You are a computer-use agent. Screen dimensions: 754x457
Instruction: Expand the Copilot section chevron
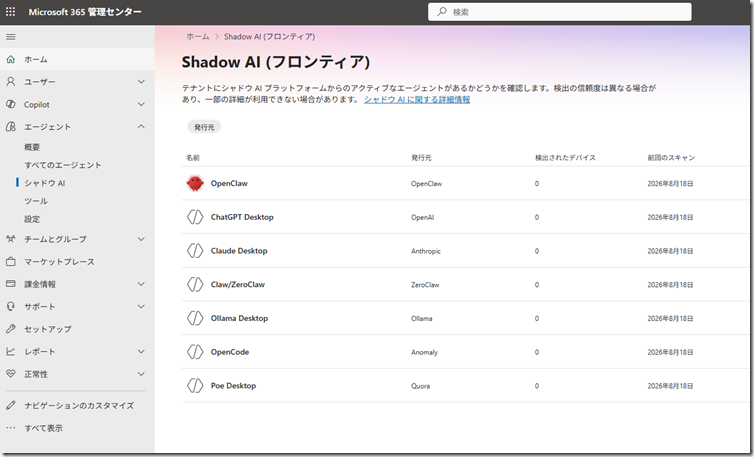pos(141,104)
